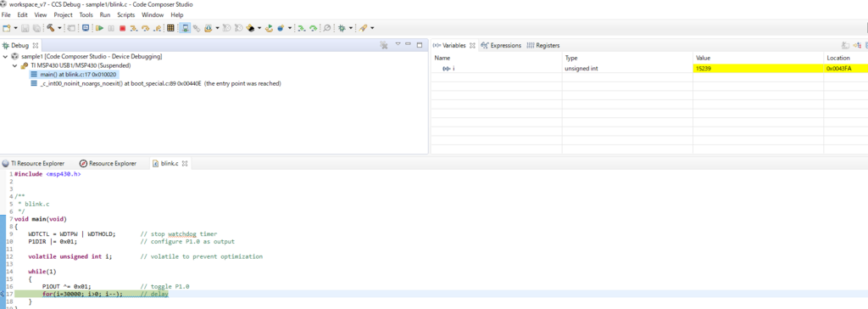868x309 pixels.
Task: Click the green Assembly Step Over icon
Action: click(314, 28)
